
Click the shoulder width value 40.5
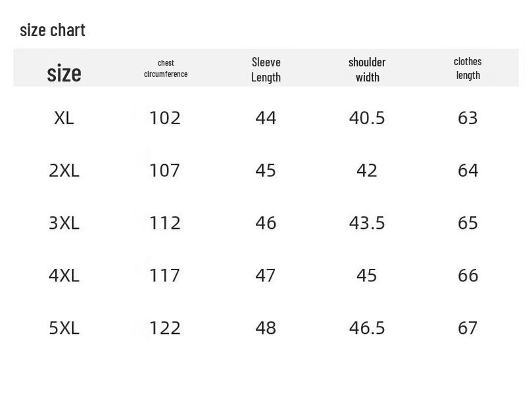367,118
